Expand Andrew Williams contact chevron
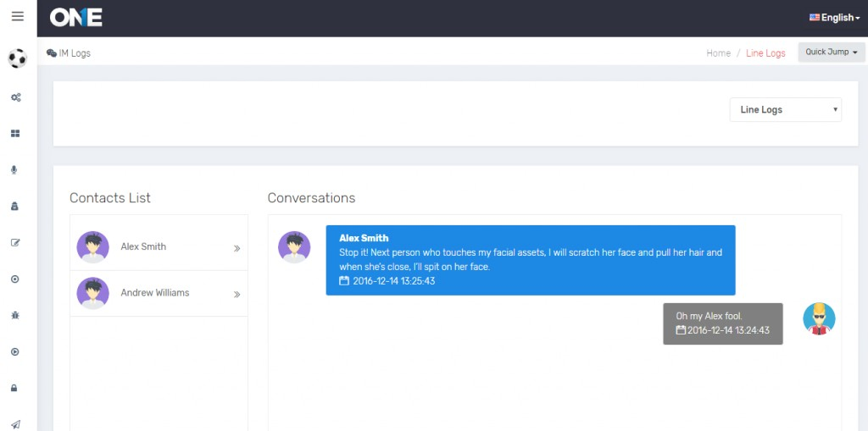The width and height of the screenshot is (868, 431). tap(236, 294)
